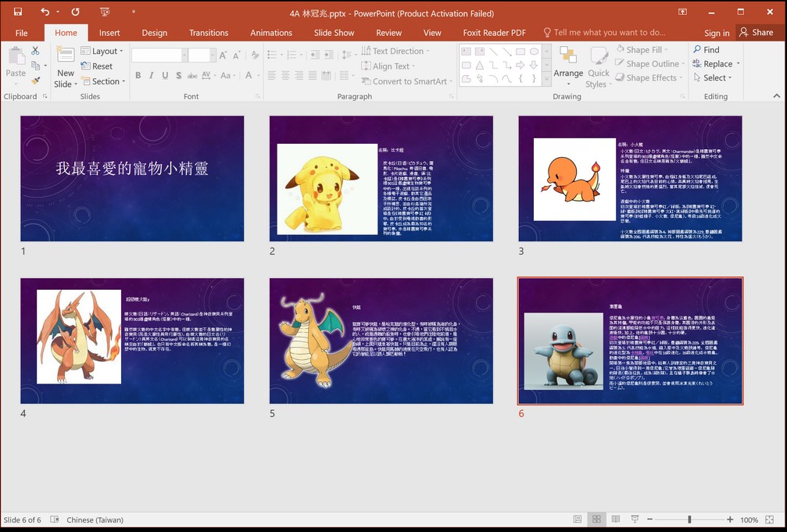The height and width of the screenshot is (532, 787).
Task: Click the zoom out minus button
Action: point(650,520)
